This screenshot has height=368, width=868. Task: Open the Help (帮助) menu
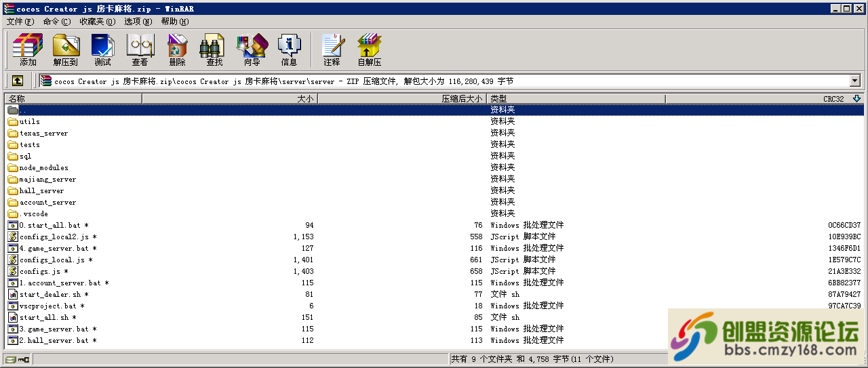pos(175,22)
